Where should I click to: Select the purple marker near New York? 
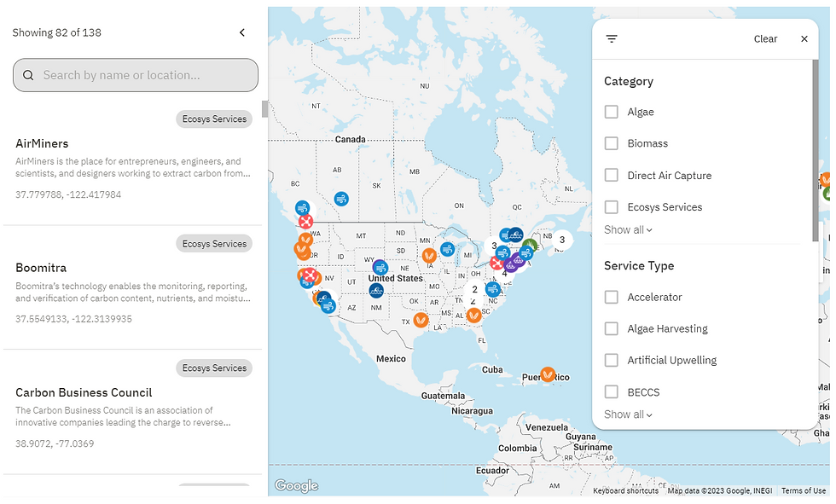pyautogui.click(x=511, y=264)
